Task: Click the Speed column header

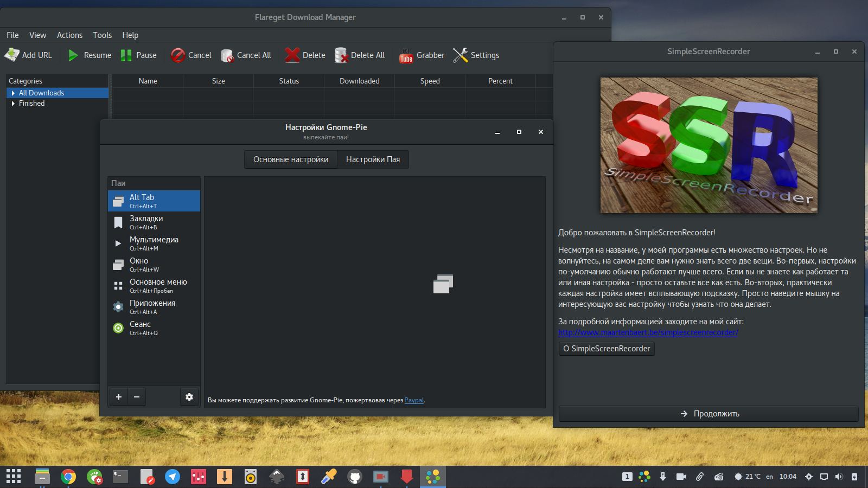Action: point(430,81)
